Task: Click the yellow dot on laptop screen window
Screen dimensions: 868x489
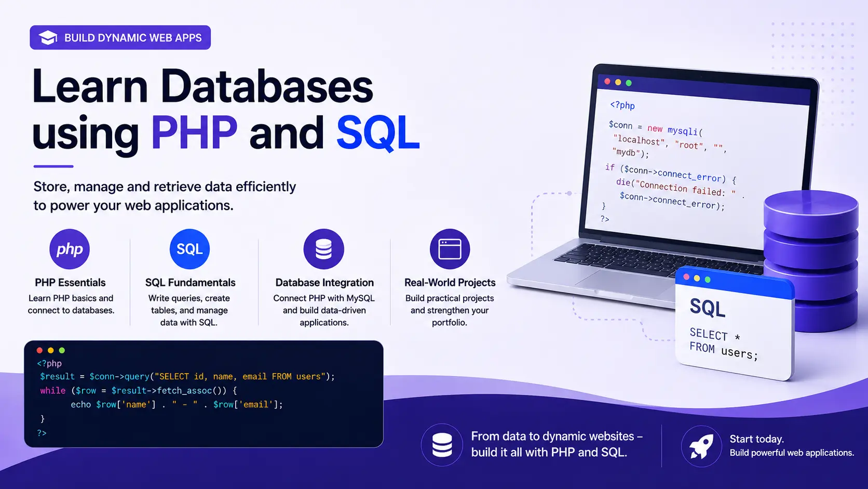Action: click(618, 82)
